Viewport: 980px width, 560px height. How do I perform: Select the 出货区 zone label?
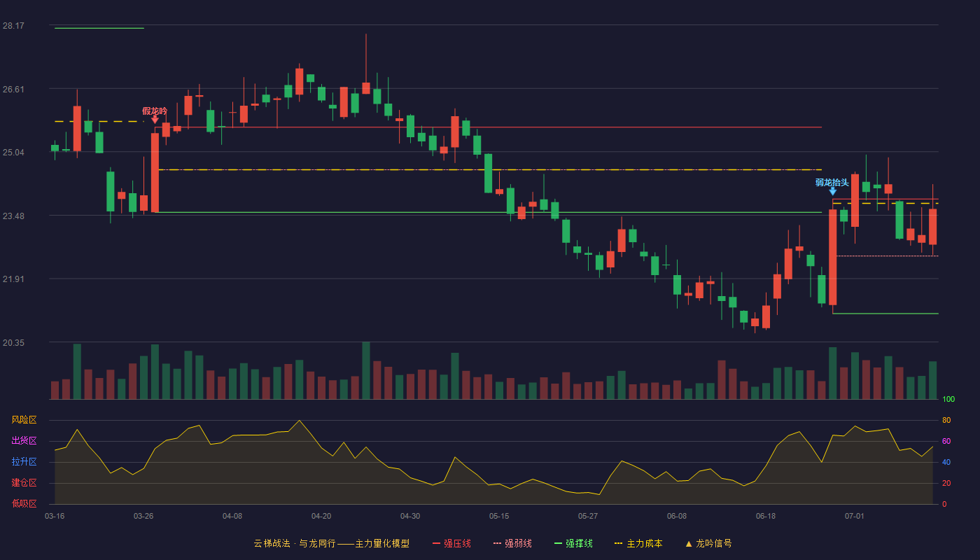click(x=24, y=441)
